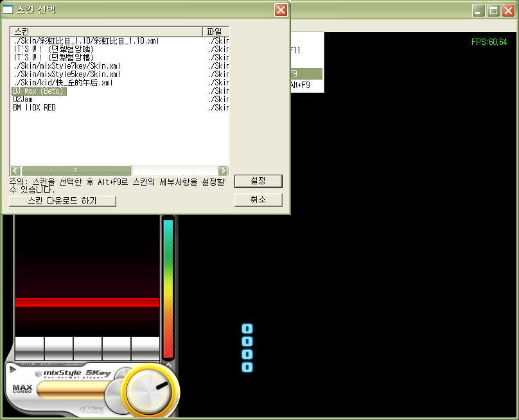Click the rainbow life gauge bar
Image resolution: width=519 pixels, height=420 pixels.
(168, 289)
